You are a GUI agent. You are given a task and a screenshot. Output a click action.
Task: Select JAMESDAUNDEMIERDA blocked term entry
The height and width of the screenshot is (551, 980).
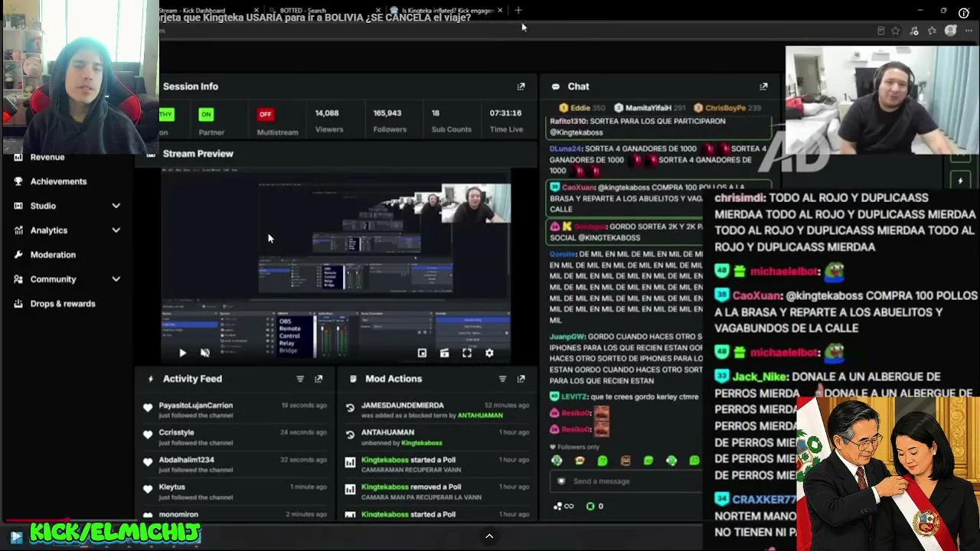(402, 406)
